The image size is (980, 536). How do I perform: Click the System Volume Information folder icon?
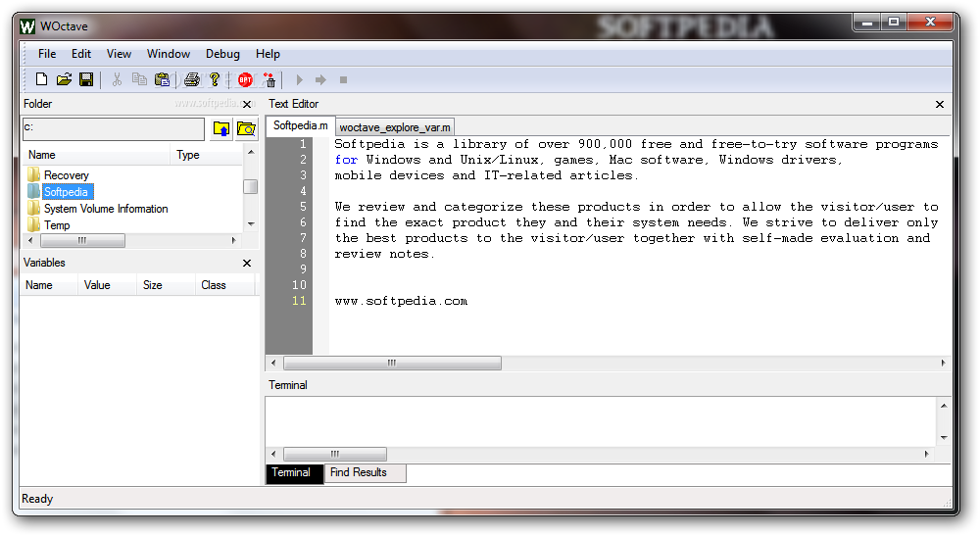click(33, 208)
